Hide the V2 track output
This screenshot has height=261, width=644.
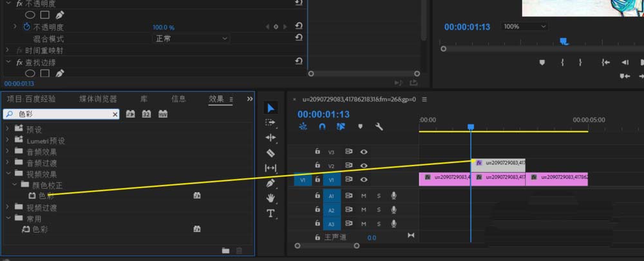click(x=365, y=166)
